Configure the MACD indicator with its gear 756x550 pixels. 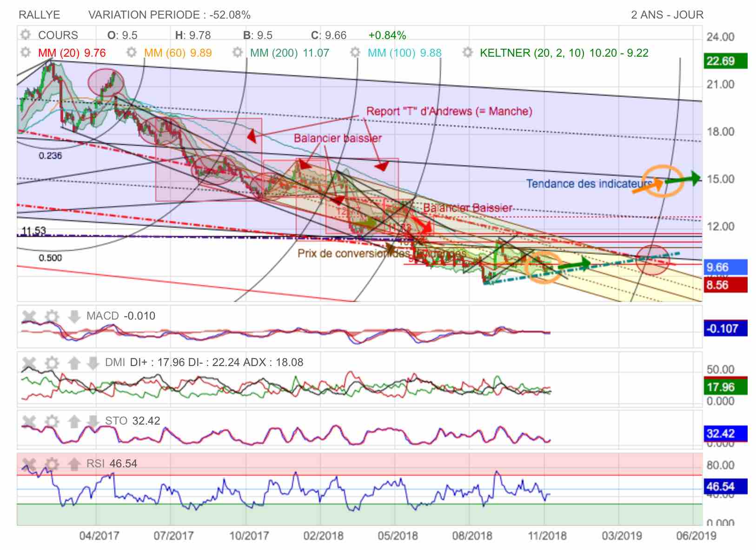click(x=52, y=317)
